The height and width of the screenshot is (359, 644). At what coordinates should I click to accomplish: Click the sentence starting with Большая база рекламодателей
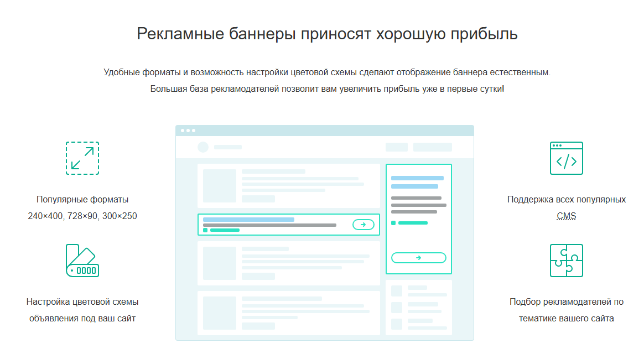point(327,89)
